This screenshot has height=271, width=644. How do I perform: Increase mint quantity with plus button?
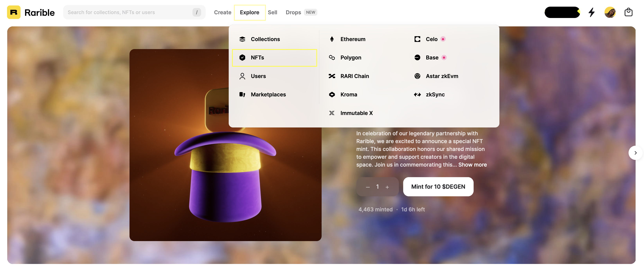(387, 187)
